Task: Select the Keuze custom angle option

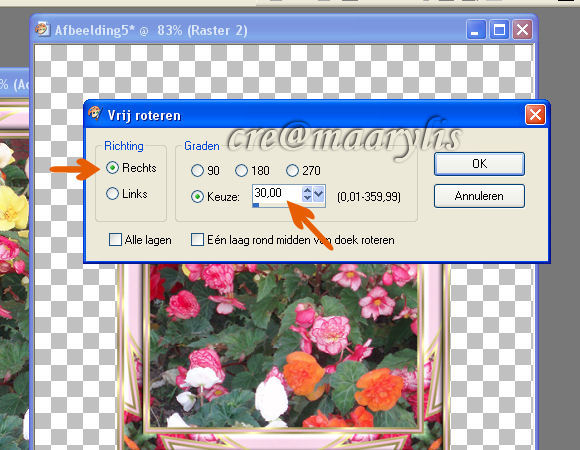Action: click(197, 196)
